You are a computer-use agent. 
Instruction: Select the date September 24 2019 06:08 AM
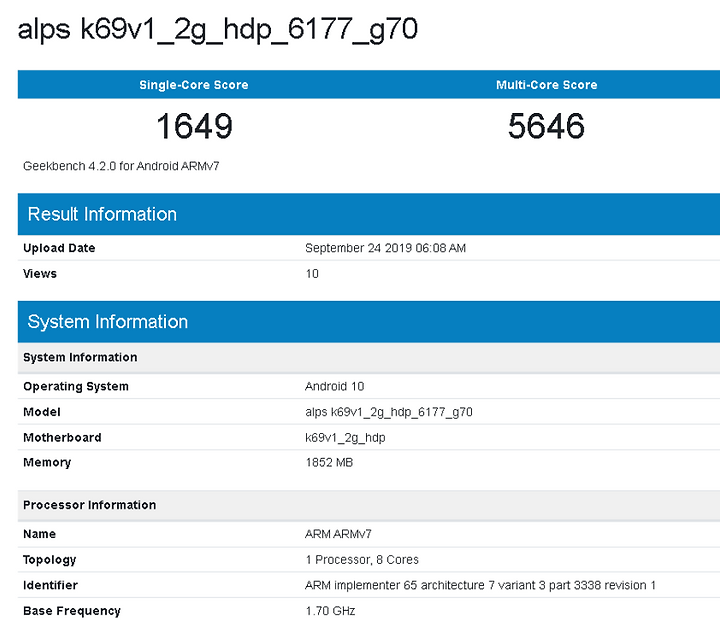click(385, 248)
